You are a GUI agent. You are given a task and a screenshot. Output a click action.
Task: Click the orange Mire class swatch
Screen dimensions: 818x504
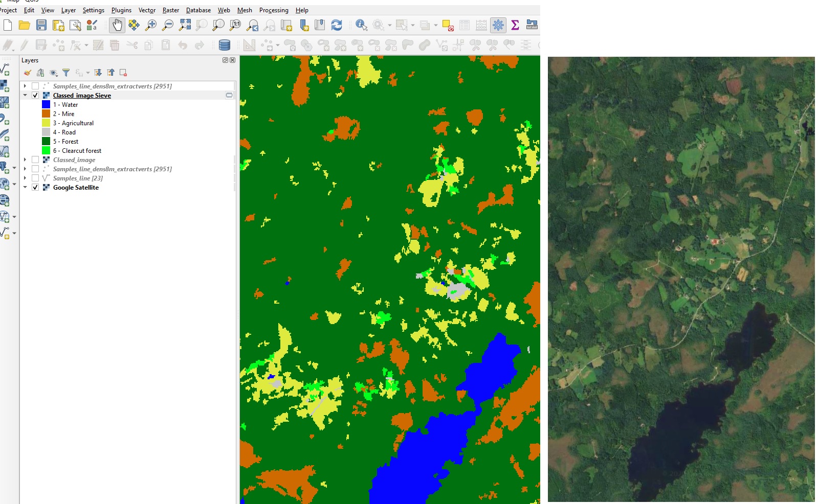click(46, 113)
